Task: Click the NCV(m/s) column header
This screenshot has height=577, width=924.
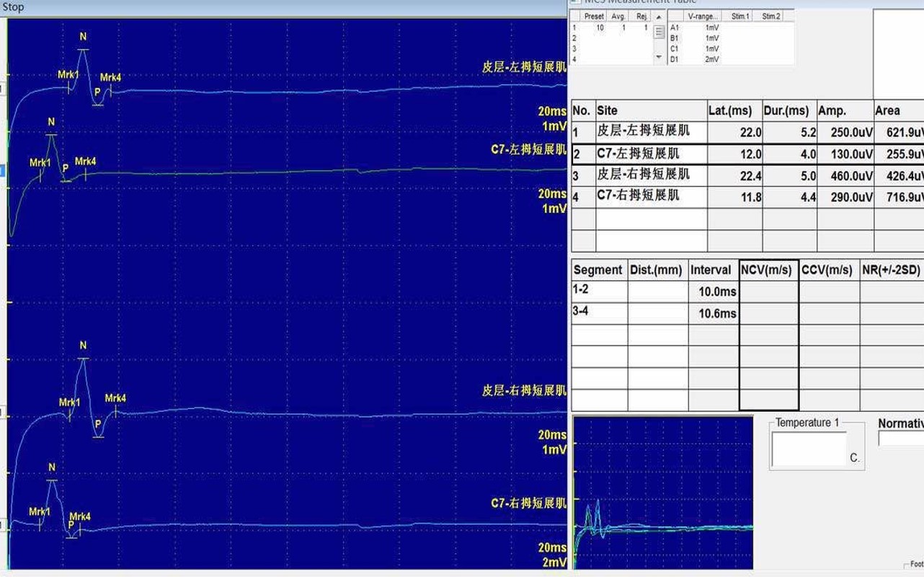Action: coord(768,270)
